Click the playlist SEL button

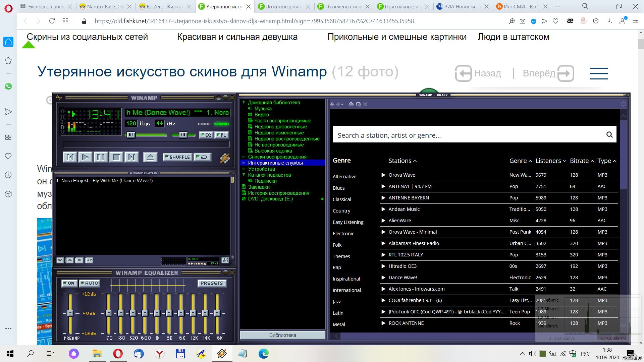(79, 260)
